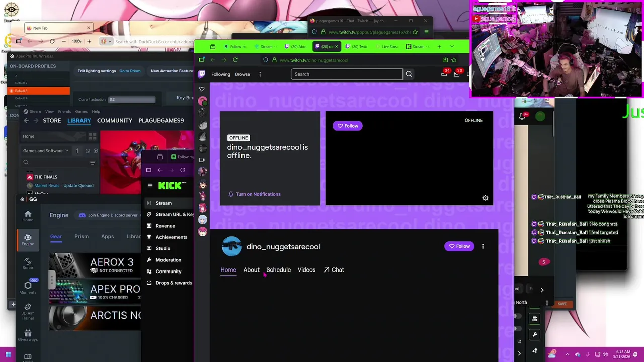The height and width of the screenshot is (362, 644).
Task: Open 3D Aim Trainer in GG sidebar
Action: tap(28, 312)
